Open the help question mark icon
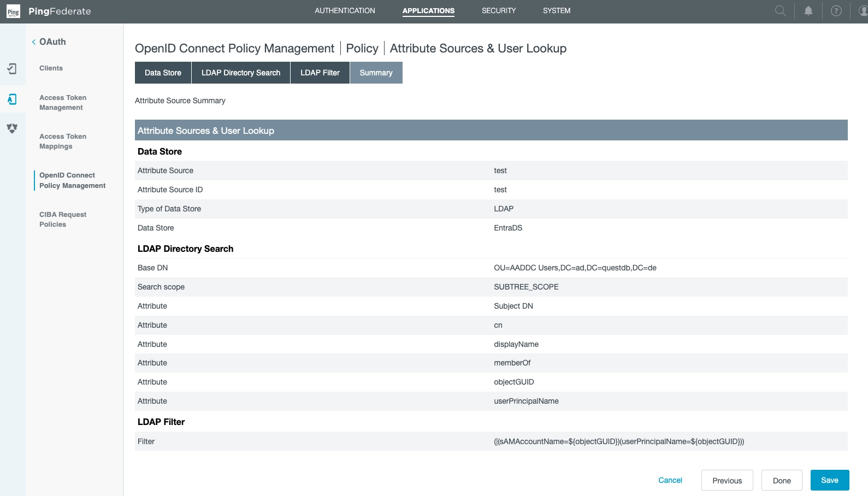Viewport: 868px width, 496px height. 836,11
